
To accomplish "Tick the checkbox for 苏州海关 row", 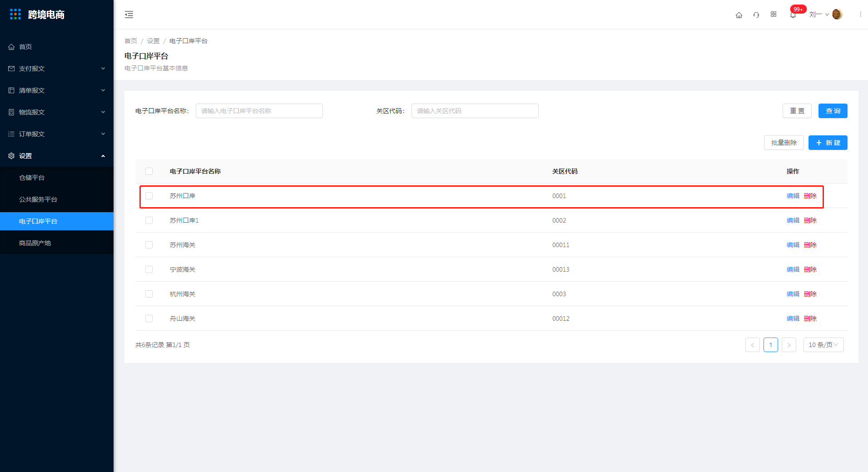I will pos(149,245).
